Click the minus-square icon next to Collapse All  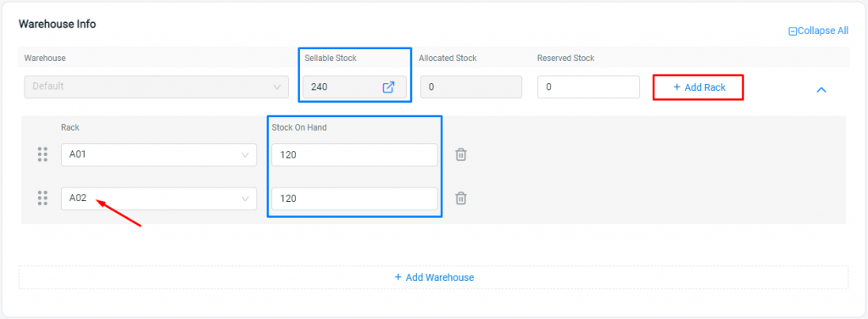click(x=793, y=31)
